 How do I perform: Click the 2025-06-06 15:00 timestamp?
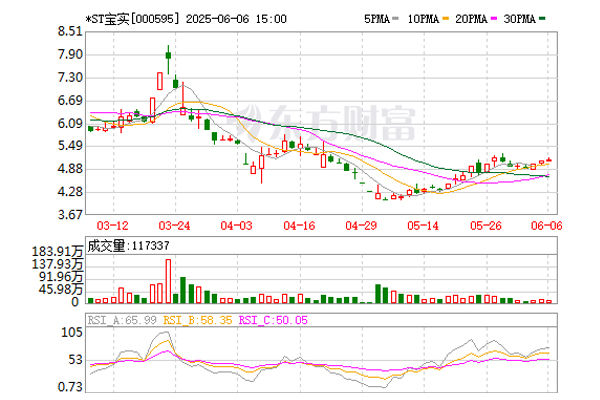[x=246, y=18]
